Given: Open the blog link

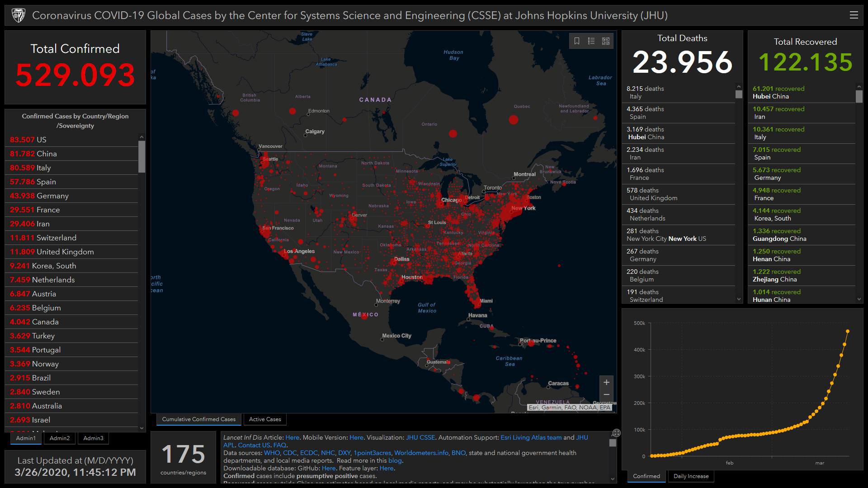Looking at the screenshot, I should 395,460.
